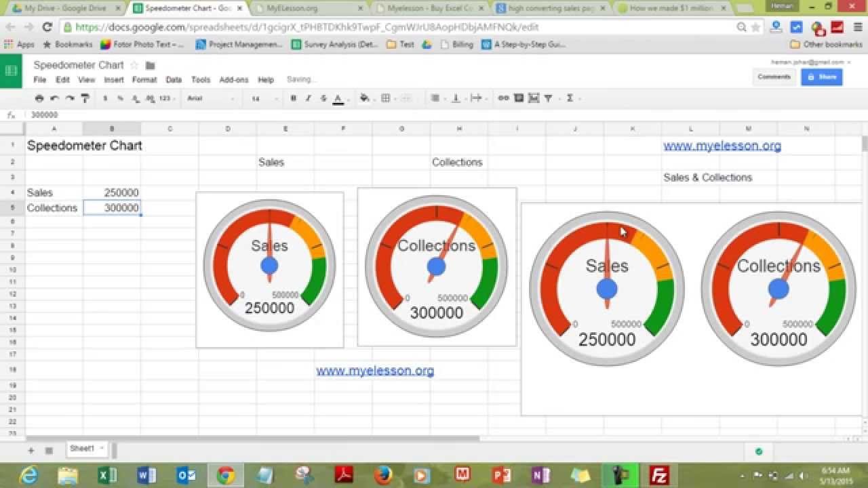Viewport: 868px width, 488px height.
Task: Undo the last action
Action: pos(54,98)
